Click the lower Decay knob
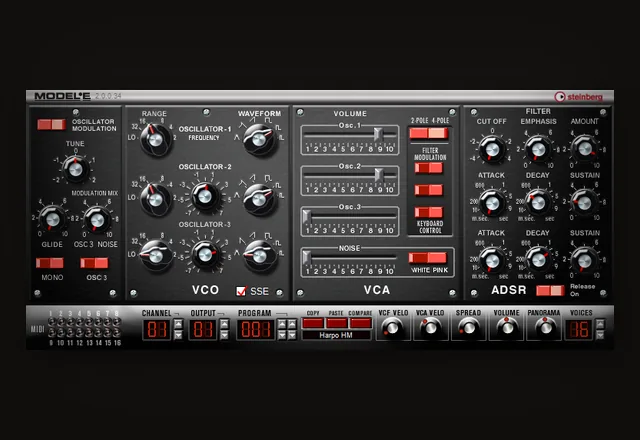 pyautogui.click(x=538, y=260)
